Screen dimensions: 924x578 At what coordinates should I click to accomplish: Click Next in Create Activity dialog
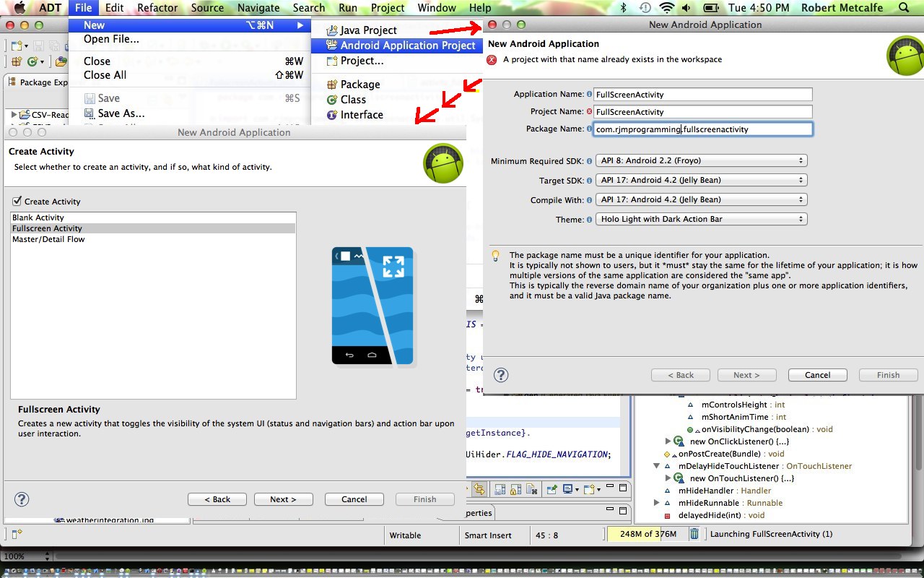click(x=283, y=499)
